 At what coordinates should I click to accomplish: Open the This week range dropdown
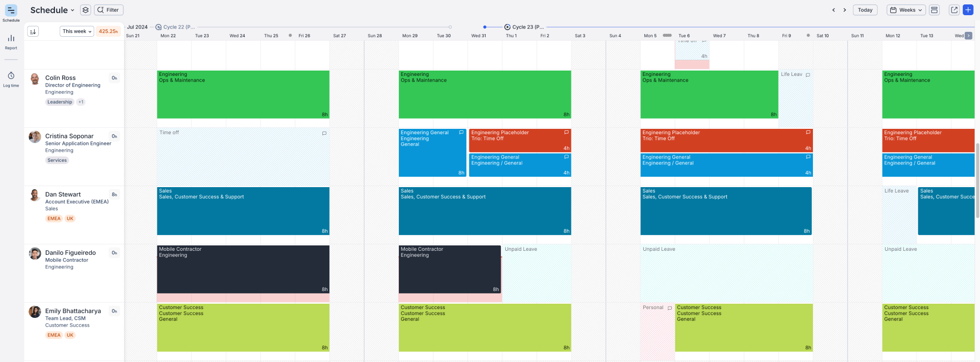77,31
